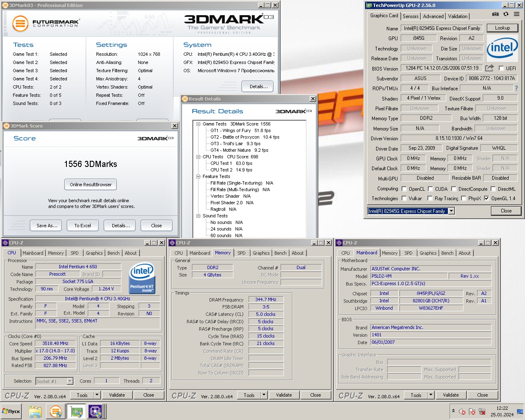Switch to the GPU-Z Advanced tab
Viewport: 525px width, 420px height.
tap(433, 16)
